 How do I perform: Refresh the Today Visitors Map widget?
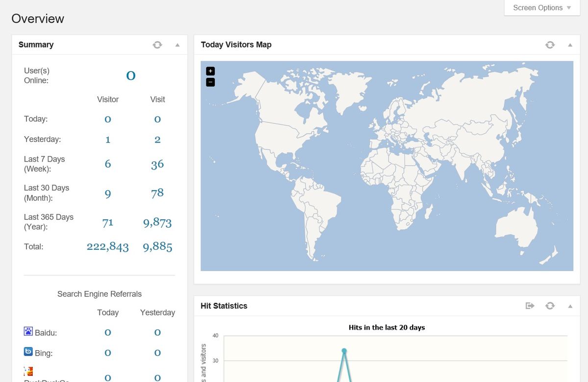coord(550,45)
